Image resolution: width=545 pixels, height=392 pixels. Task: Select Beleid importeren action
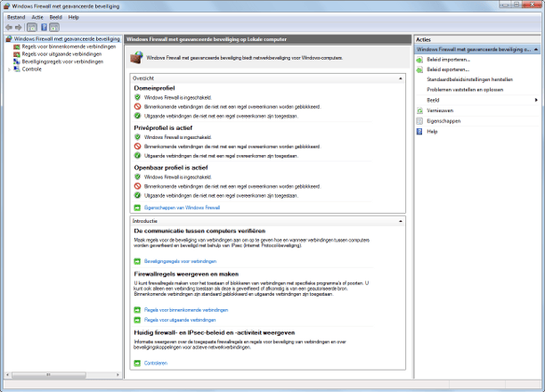pos(448,60)
